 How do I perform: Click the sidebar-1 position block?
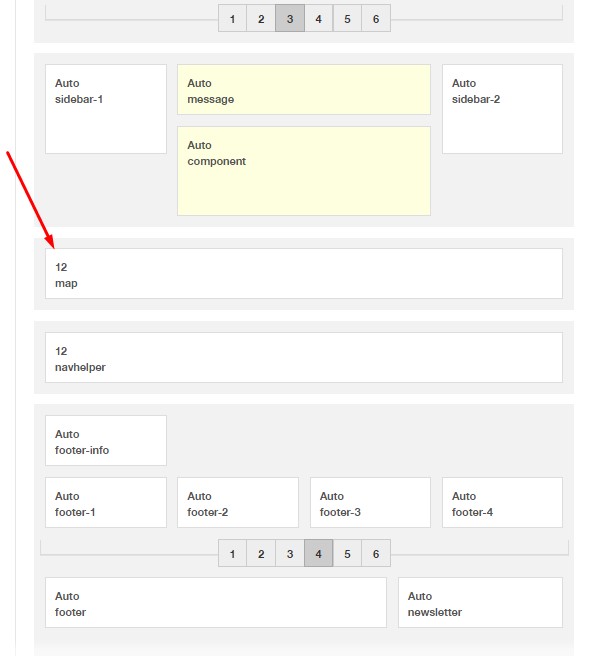tap(106, 109)
